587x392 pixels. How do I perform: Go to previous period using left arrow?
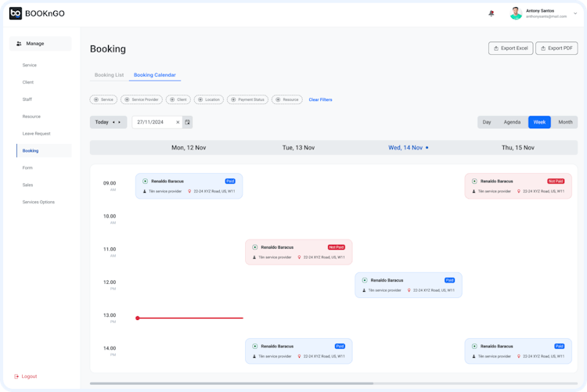(113, 122)
